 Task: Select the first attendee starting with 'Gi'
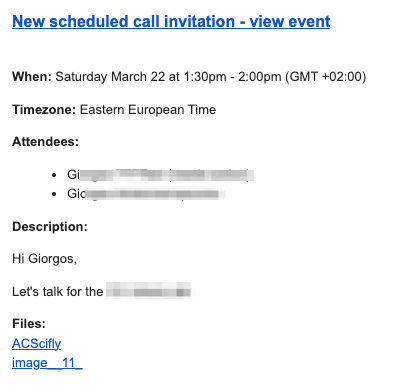click(160, 175)
